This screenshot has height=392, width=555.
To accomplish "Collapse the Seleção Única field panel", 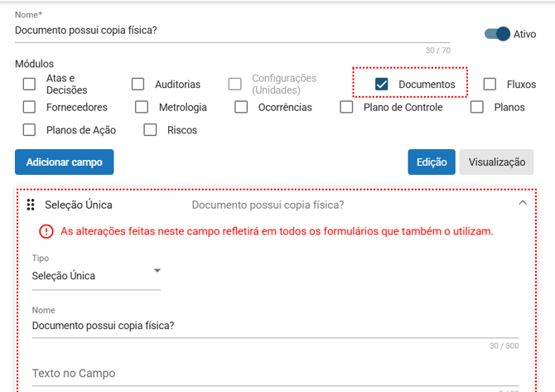I will click(x=522, y=203).
